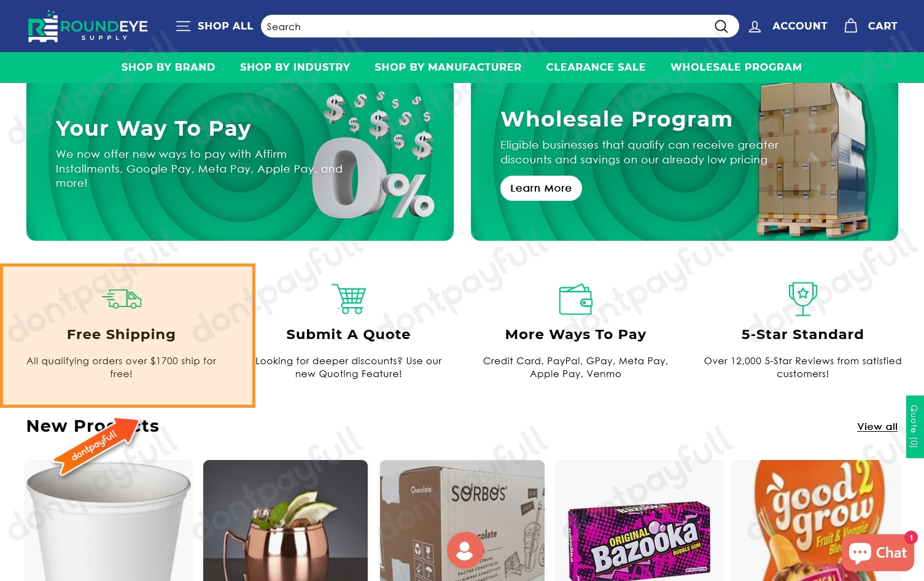
Task: Click the Learn More button
Action: coord(541,188)
